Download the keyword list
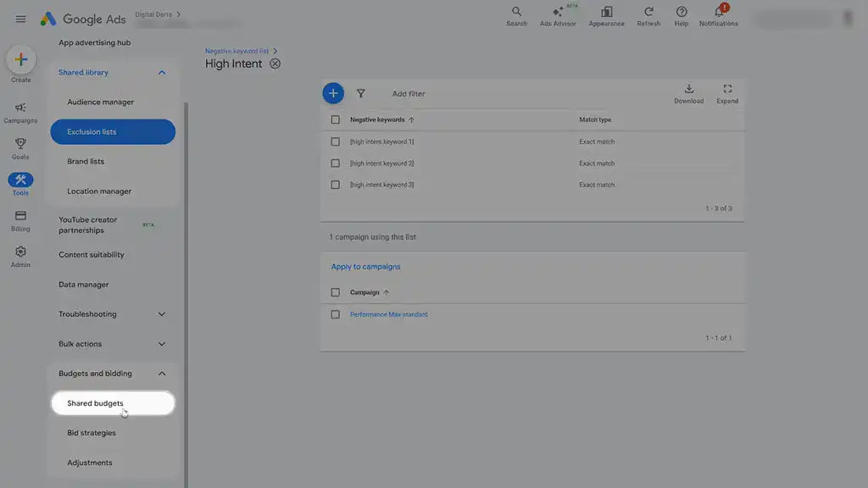Screen dimensions: 868x488 (x=688, y=93)
